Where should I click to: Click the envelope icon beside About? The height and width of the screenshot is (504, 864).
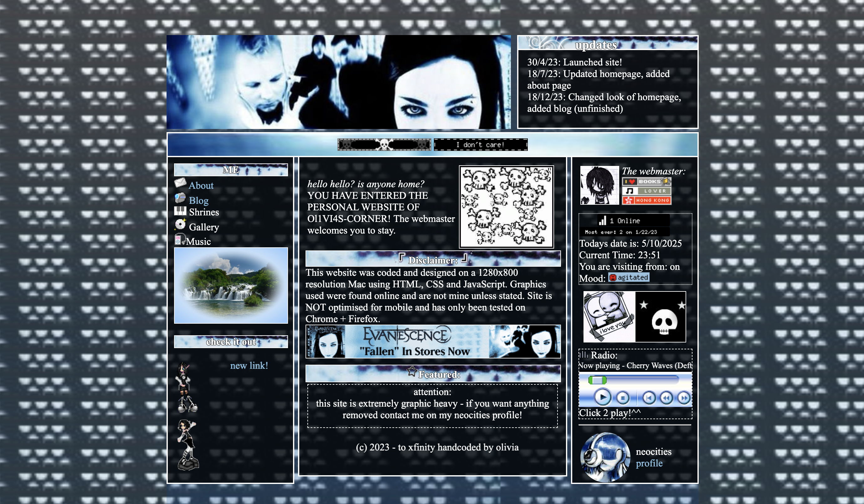tap(180, 183)
